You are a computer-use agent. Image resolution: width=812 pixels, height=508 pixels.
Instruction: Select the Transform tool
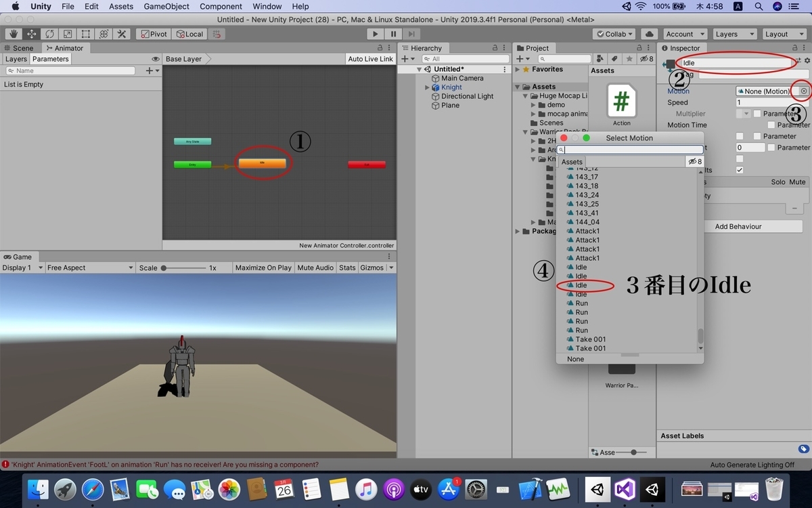pyautogui.click(x=104, y=34)
